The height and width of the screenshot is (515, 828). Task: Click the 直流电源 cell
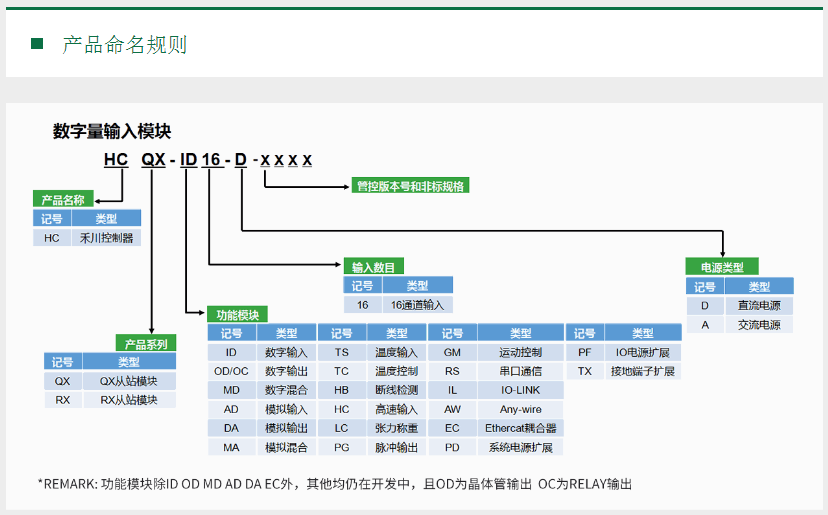(x=759, y=305)
